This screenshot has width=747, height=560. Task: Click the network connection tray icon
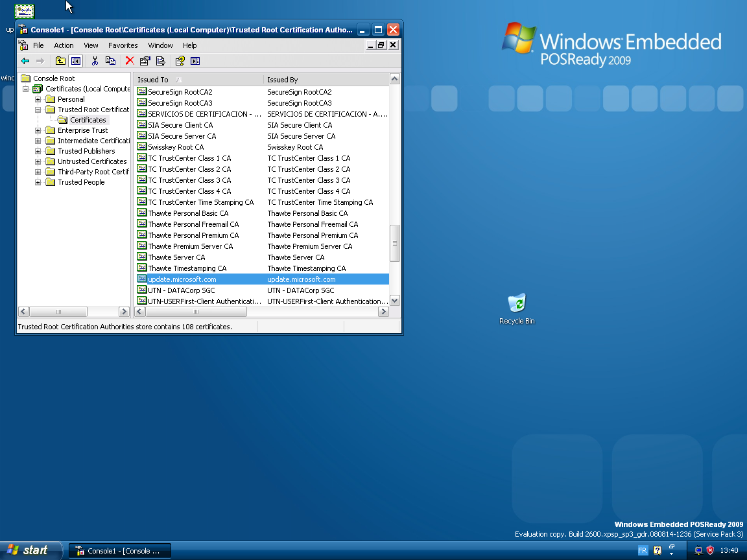tap(698, 550)
